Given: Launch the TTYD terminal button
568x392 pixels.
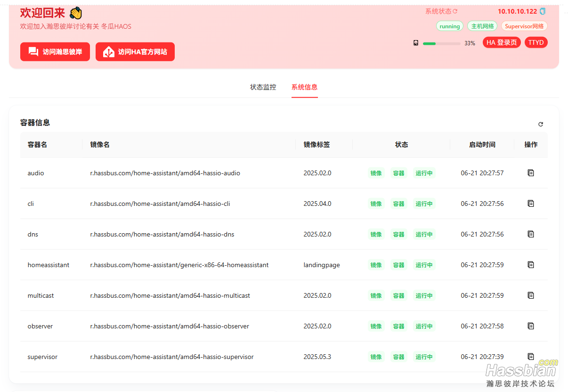Looking at the screenshot, I should (536, 42).
